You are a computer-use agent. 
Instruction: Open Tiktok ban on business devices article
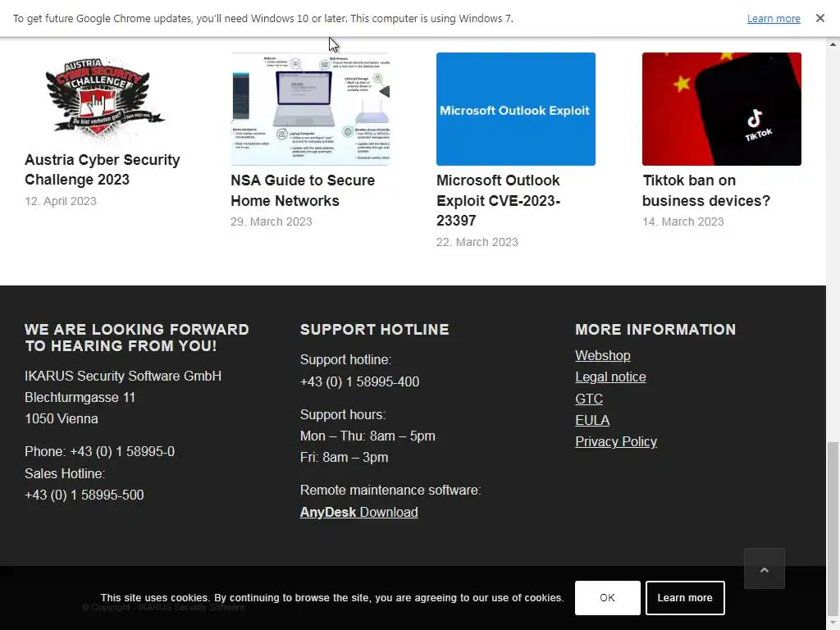tap(706, 190)
